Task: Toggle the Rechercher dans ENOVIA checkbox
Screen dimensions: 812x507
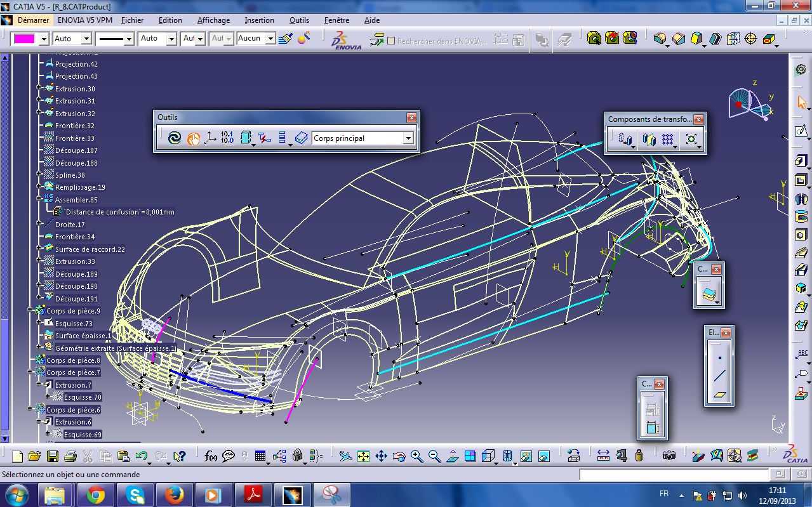Action: pos(391,41)
